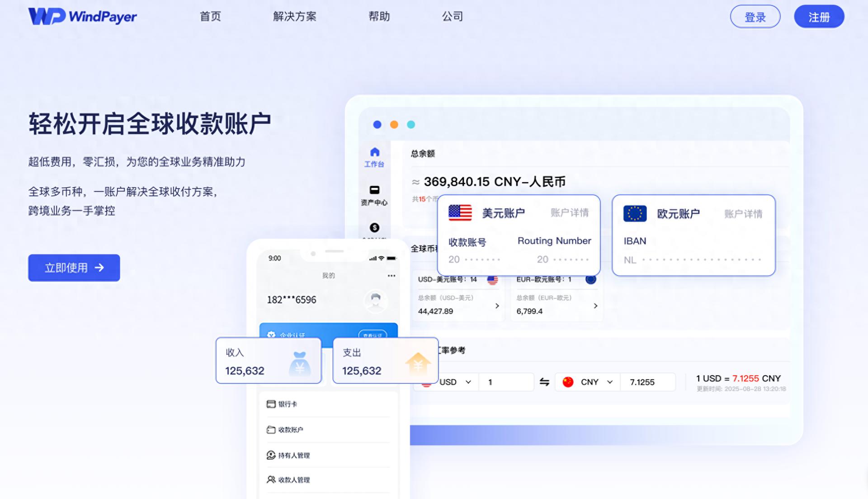
Task: Open the 银行卡 row in phone
Action: [329, 404]
